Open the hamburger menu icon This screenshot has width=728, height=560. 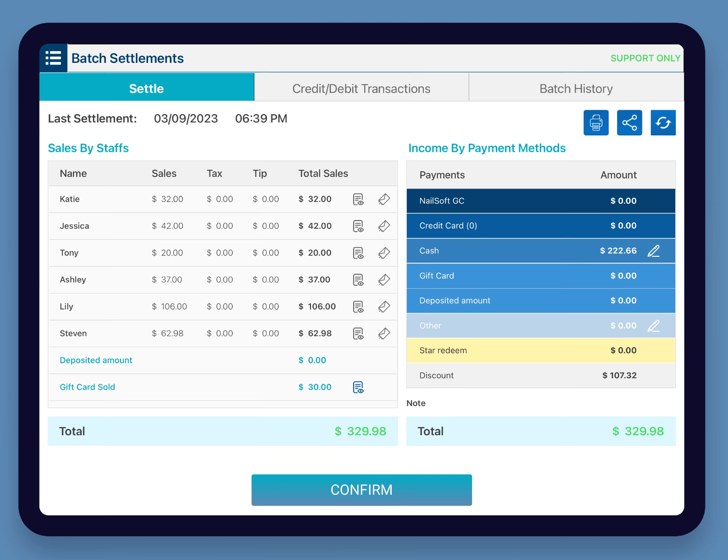tap(53, 59)
